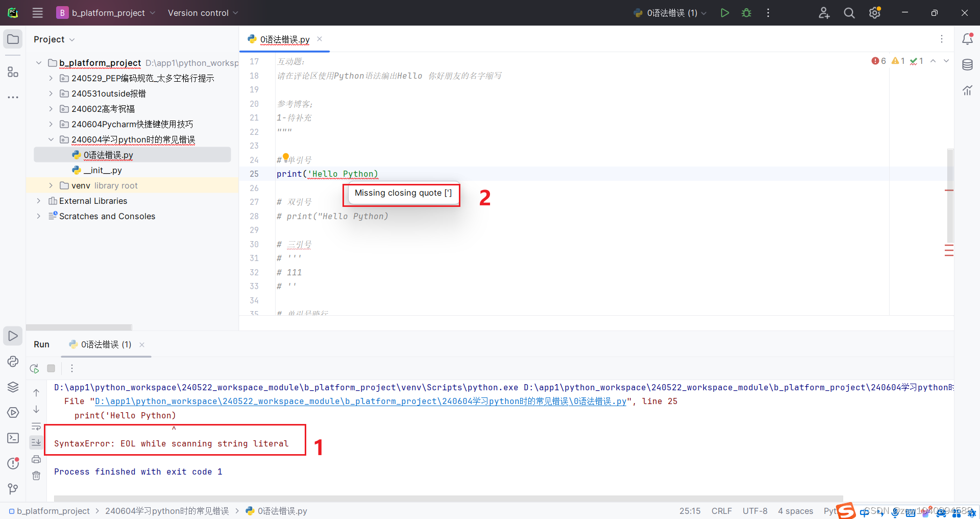Open the Problems tool window

tap(13, 463)
